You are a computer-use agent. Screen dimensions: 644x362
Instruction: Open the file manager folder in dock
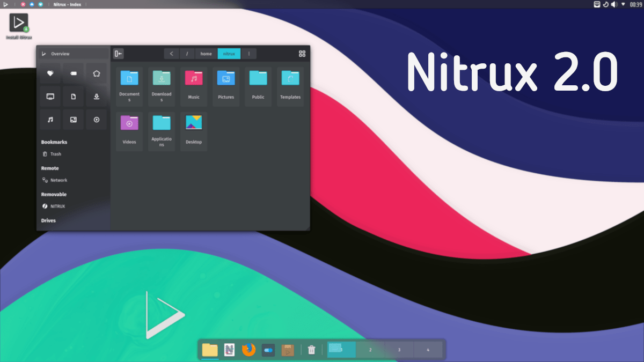click(x=210, y=350)
